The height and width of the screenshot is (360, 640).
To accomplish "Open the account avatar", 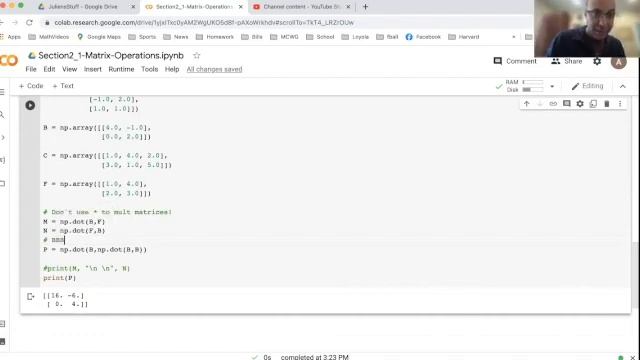I will pyautogui.click(x=618, y=62).
